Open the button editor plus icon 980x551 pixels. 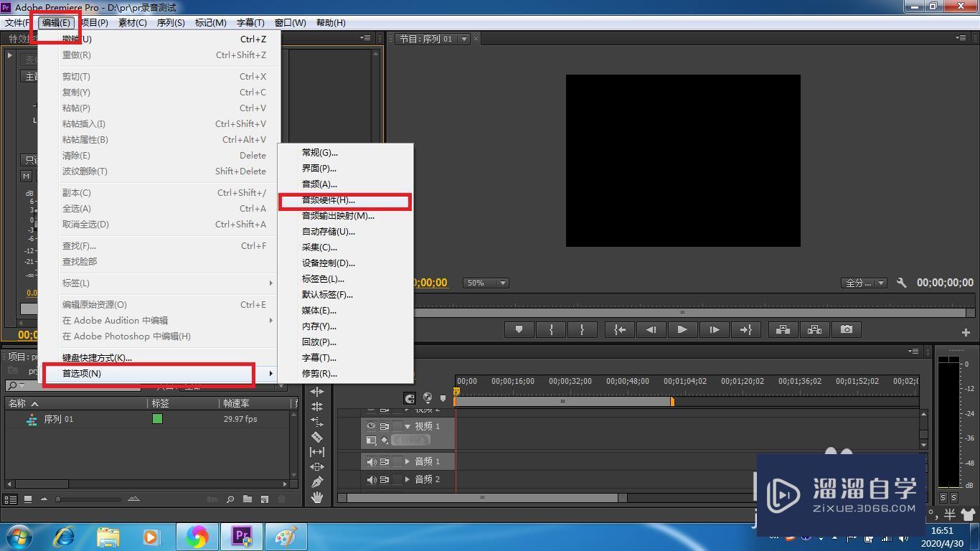tap(966, 331)
